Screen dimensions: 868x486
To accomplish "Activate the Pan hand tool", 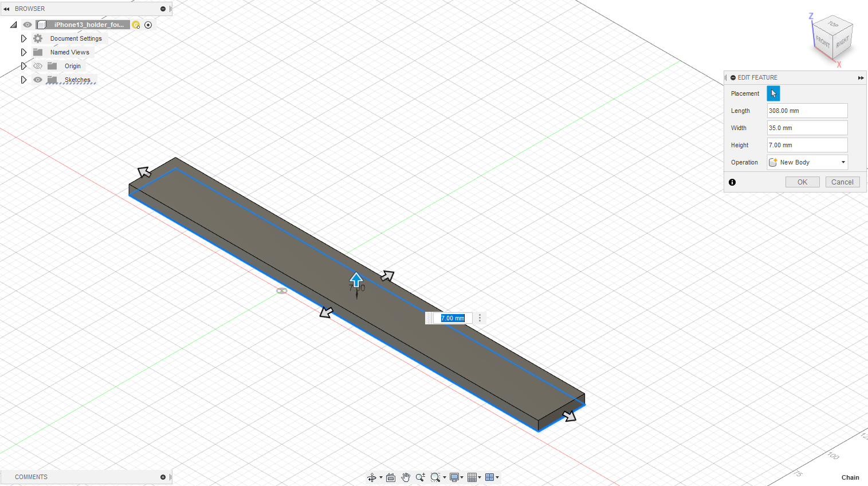I will pos(406,477).
